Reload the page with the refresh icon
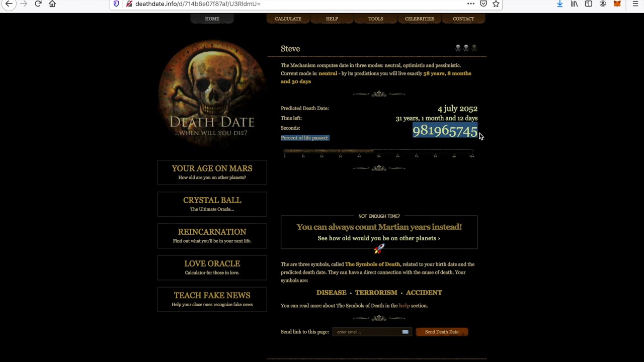 pos(38,4)
